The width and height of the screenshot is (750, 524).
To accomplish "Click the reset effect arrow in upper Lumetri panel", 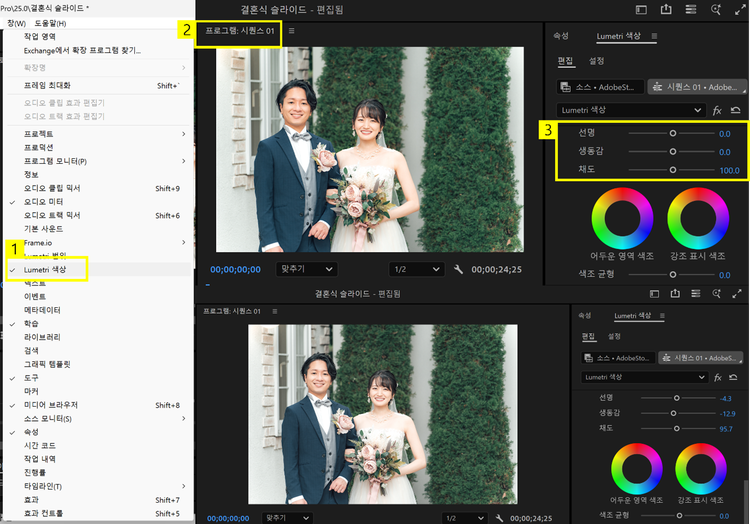I will [736, 110].
